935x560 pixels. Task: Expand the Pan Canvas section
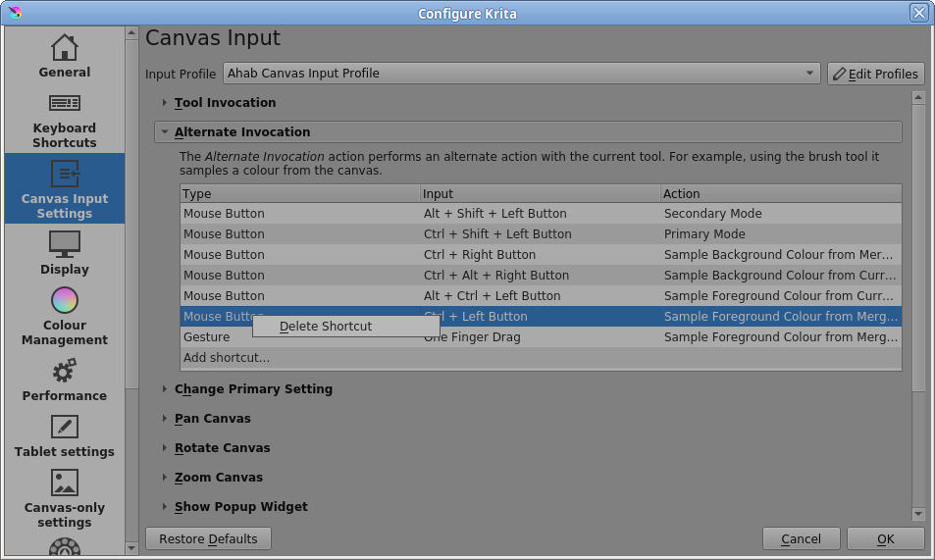pos(165,418)
